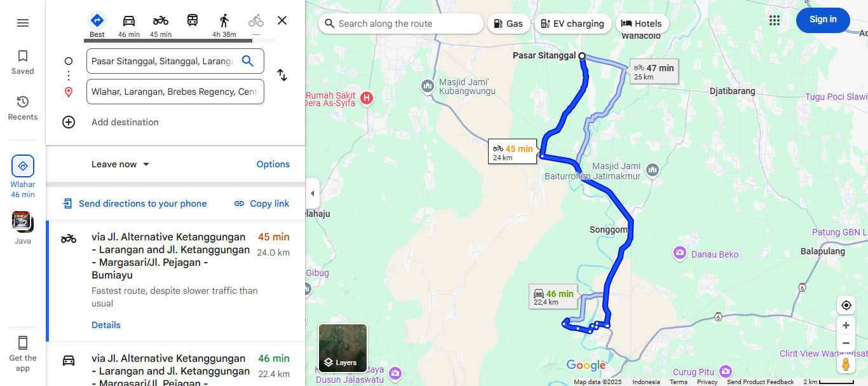Toggle the Hotels filter chip
The height and width of the screenshot is (386, 868).
point(642,24)
